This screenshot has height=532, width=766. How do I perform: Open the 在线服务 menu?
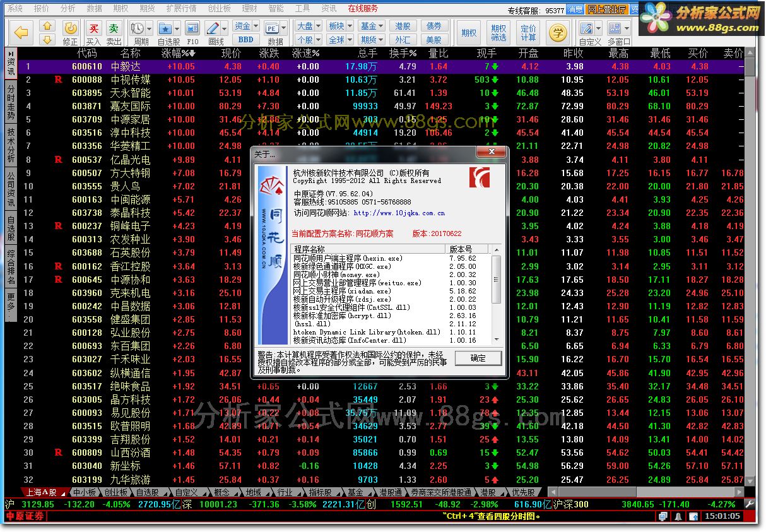(363, 8)
